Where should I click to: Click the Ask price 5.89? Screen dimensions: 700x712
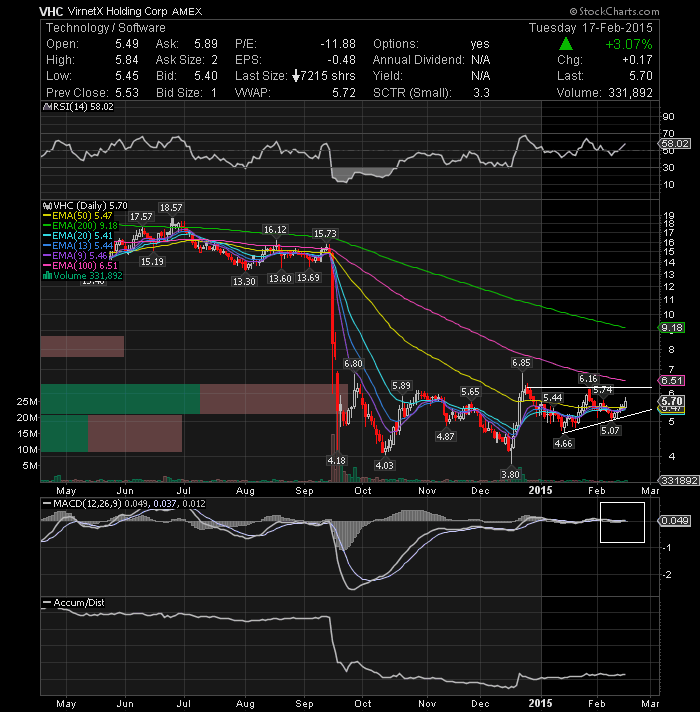(206, 44)
